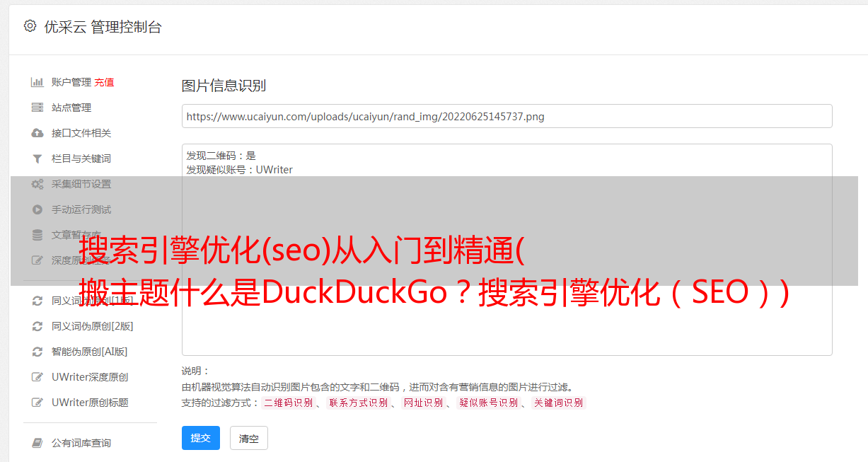Click the 关键词识别 filter tag
Image resolution: width=868 pixels, height=462 pixels.
click(x=559, y=403)
